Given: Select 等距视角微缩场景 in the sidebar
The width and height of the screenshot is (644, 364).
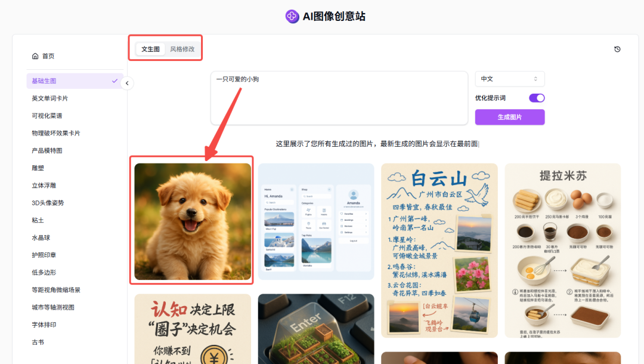Looking at the screenshot, I should (56, 290).
